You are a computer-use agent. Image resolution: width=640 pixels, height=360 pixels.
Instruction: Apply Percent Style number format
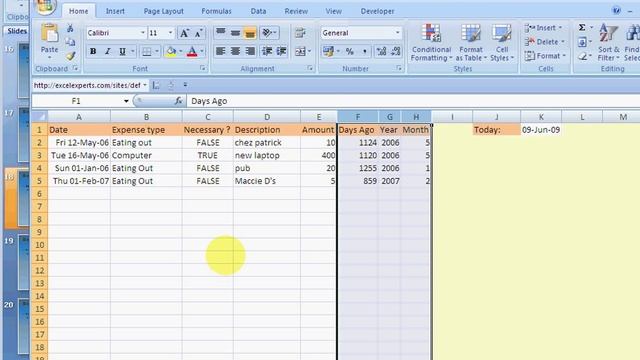click(350, 51)
